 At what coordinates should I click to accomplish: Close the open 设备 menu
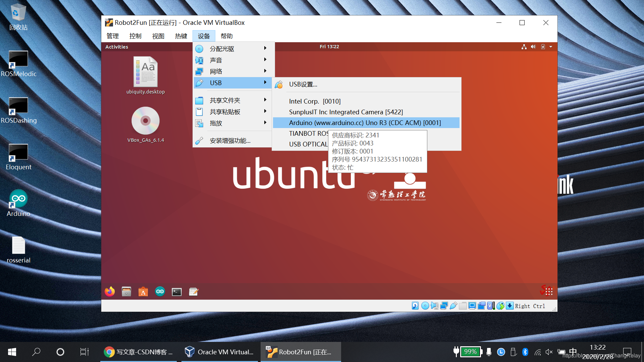point(204,36)
